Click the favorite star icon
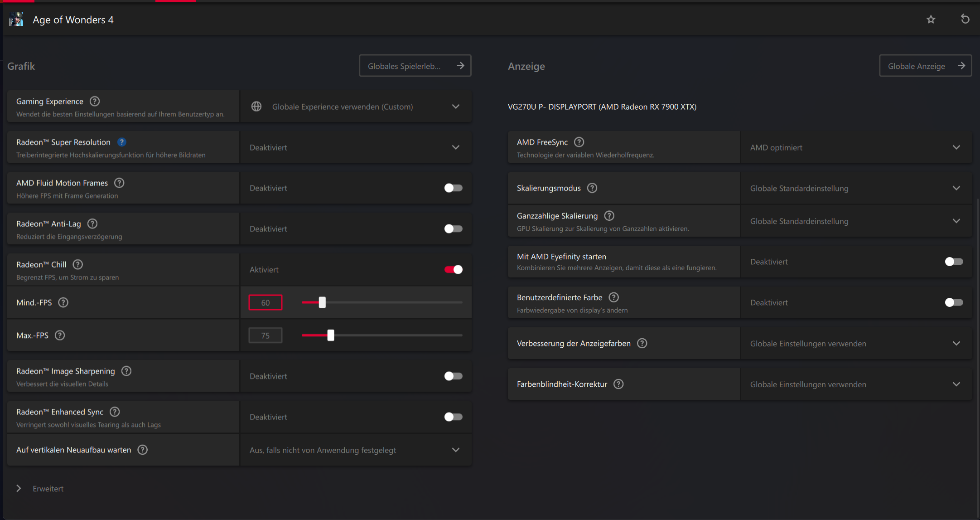Viewport: 980px width, 520px height. [931, 19]
